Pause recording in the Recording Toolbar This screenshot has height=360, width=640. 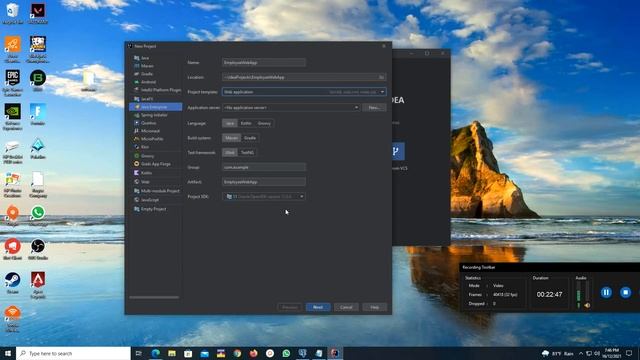(x=606, y=292)
